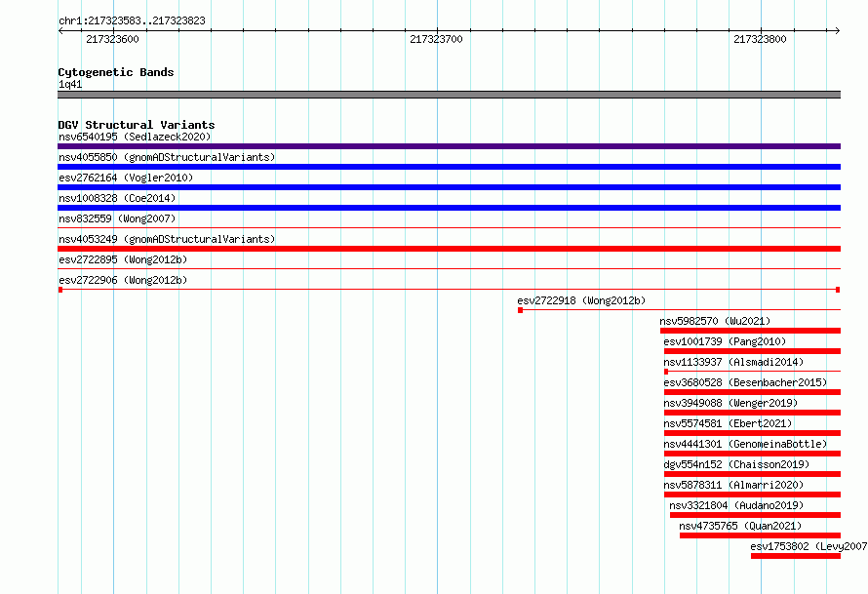868x594 pixels.
Task: Select nsv1008328 (Coe2014) label
Action: pyautogui.click(x=117, y=198)
